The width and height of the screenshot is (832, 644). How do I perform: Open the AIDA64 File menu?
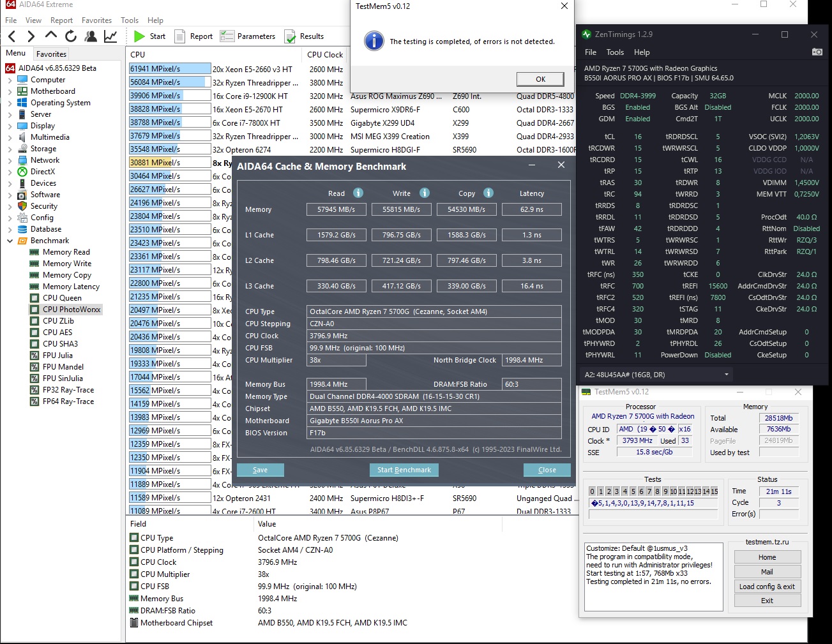pyautogui.click(x=11, y=20)
